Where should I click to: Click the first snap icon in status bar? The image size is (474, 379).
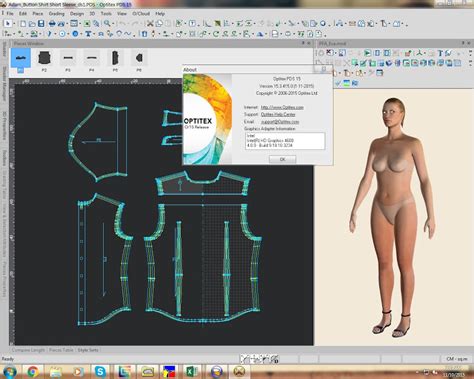pos(245,359)
